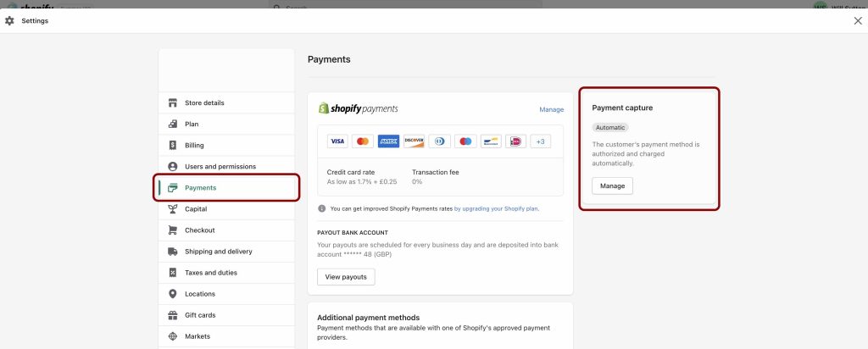Viewport: 868px width, 349px height.
Task: Click the Payments page title
Action: coord(329,59)
